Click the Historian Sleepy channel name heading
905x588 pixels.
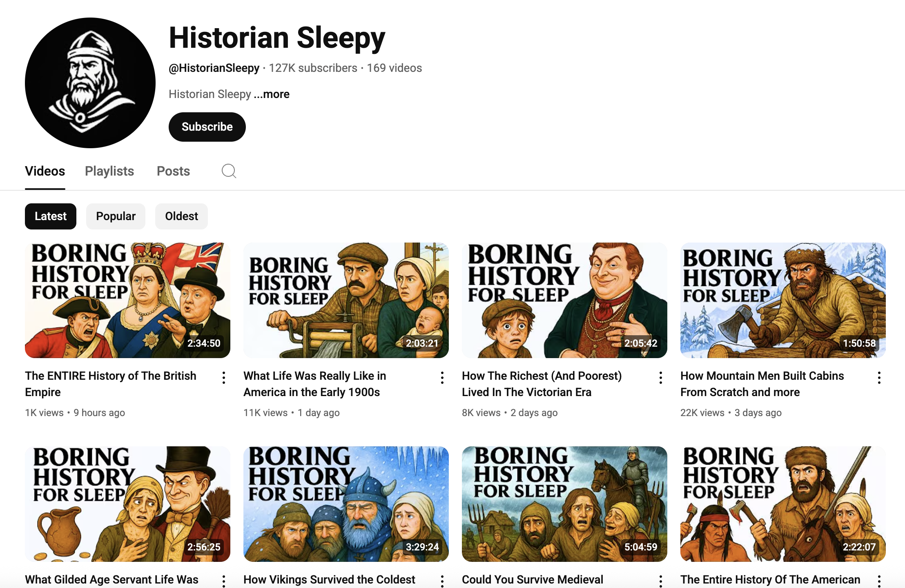[277, 39]
